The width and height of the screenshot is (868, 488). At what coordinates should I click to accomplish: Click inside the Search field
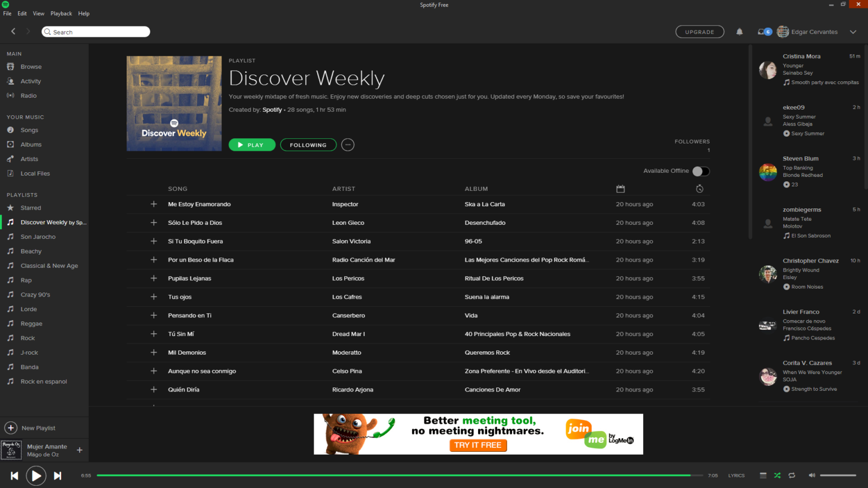(95, 32)
